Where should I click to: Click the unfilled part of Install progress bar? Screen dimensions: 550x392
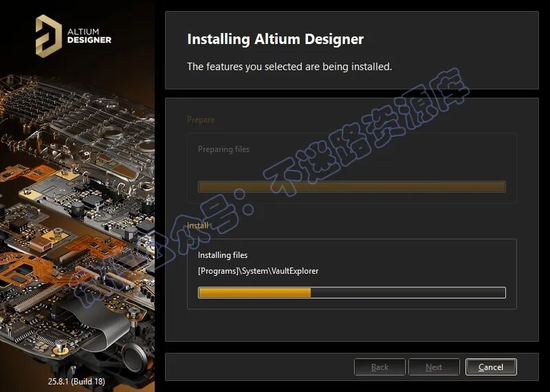tap(408, 293)
